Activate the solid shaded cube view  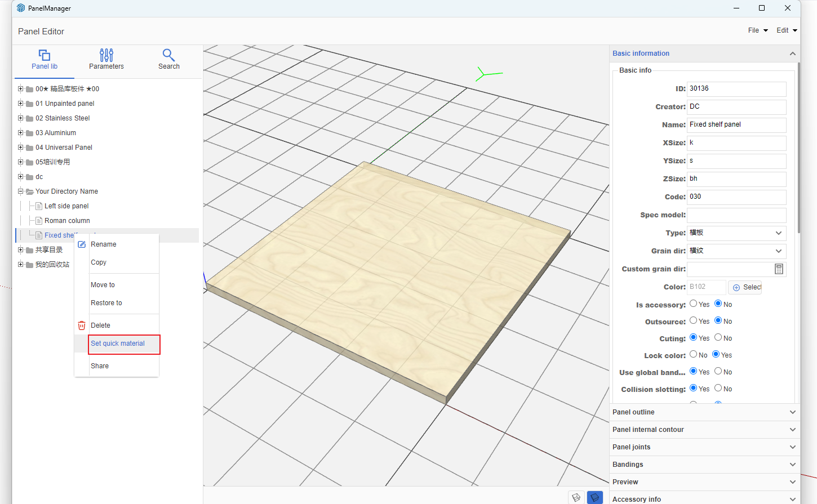[594, 498]
